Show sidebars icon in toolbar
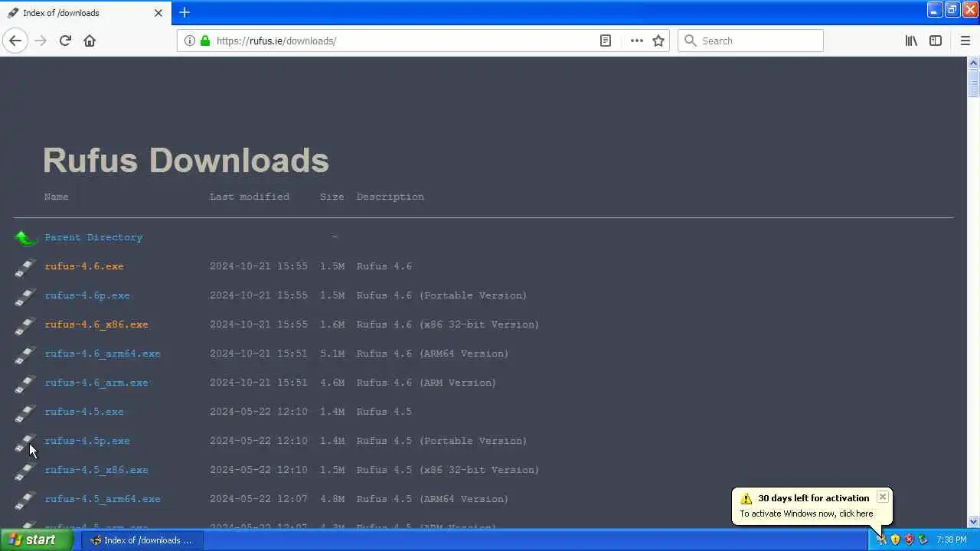980x551 pixels. tap(936, 41)
